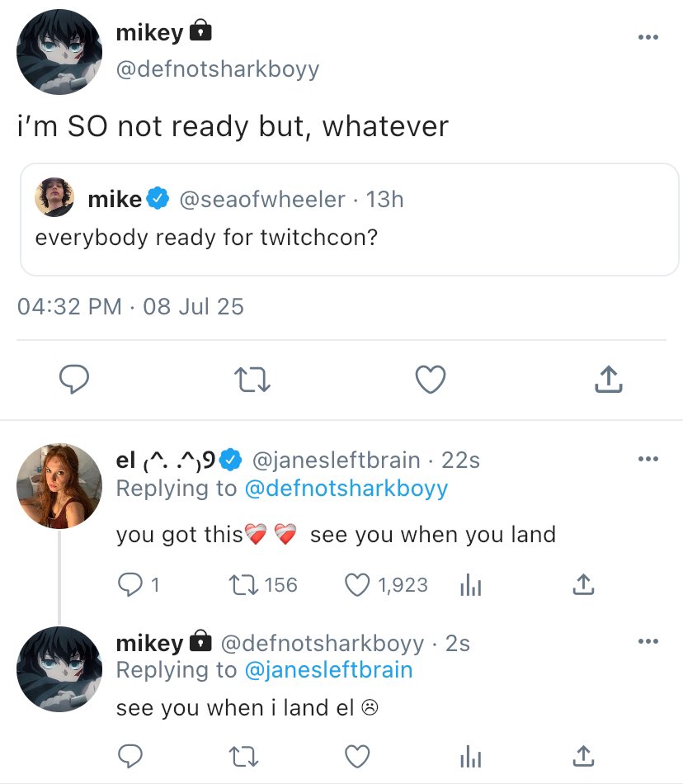Retweet mikey's last reply
Screen dimensions: 683x784
(x=243, y=755)
